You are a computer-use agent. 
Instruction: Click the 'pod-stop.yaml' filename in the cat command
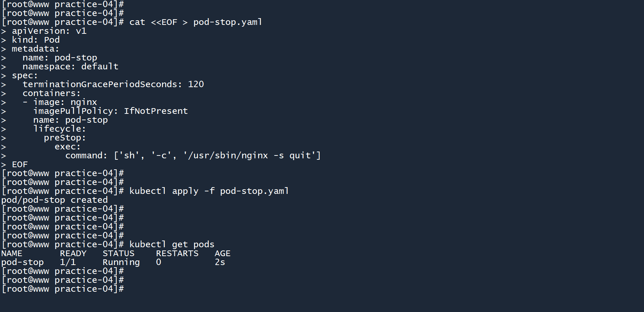tap(227, 22)
